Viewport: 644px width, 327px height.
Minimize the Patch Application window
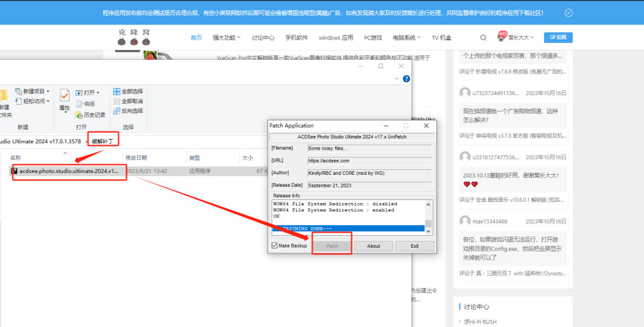click(x=386, y=126)
